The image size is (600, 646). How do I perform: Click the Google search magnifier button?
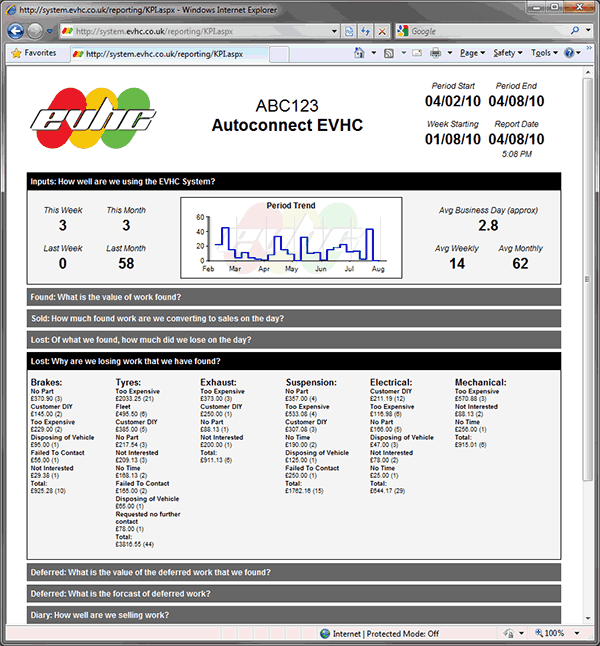pos(573,31)
